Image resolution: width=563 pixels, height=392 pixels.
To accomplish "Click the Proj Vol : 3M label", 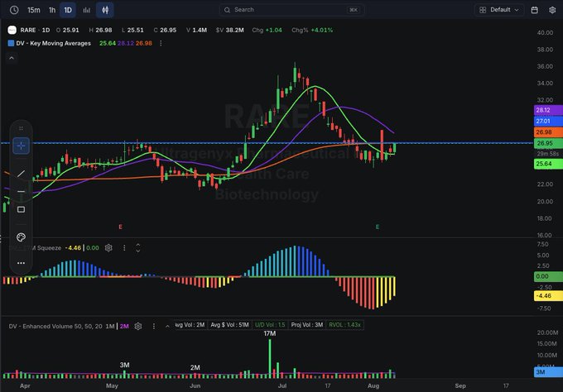I will [x=307, y=325].
